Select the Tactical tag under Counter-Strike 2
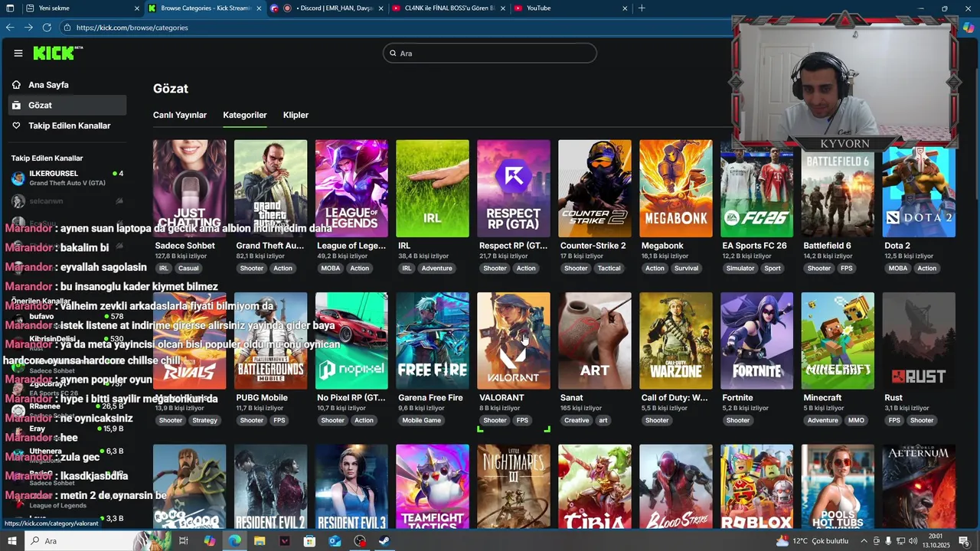This screenshot has width=980, height=551. pyautogui.click(x=609, y=269)
